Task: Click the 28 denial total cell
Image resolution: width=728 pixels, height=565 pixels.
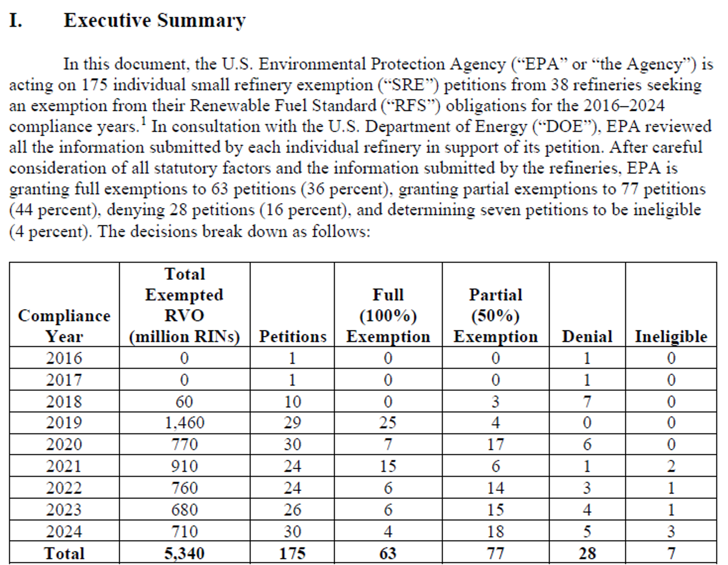Action: (587, 553)
